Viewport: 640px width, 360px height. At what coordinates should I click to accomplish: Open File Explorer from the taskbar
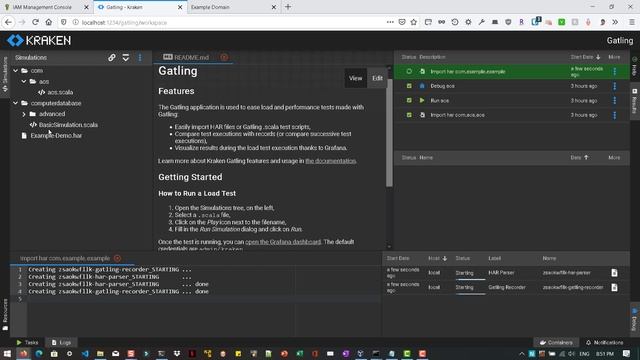[x=100, y=353]
